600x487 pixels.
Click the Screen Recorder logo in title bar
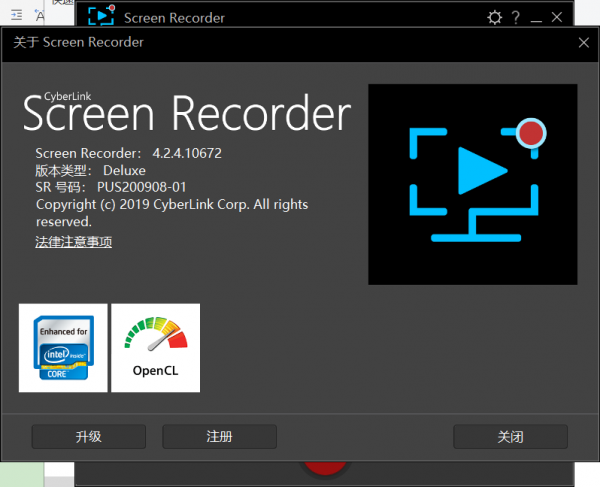101,16
